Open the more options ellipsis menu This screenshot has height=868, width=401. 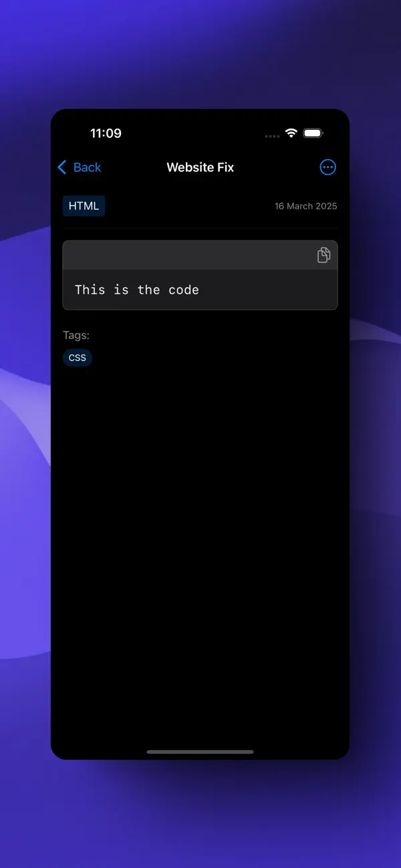[327, 167]
